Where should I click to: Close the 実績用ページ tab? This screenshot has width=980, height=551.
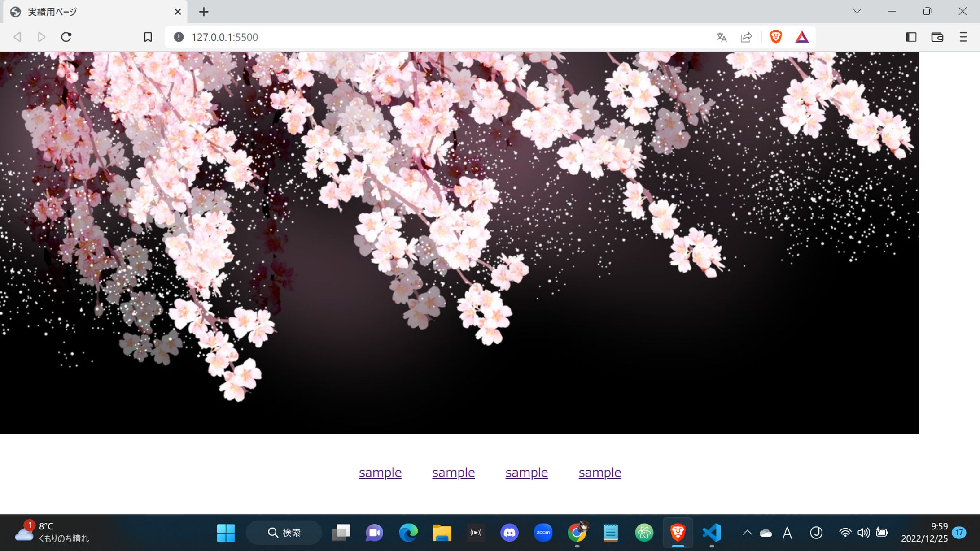pos(178,12)
